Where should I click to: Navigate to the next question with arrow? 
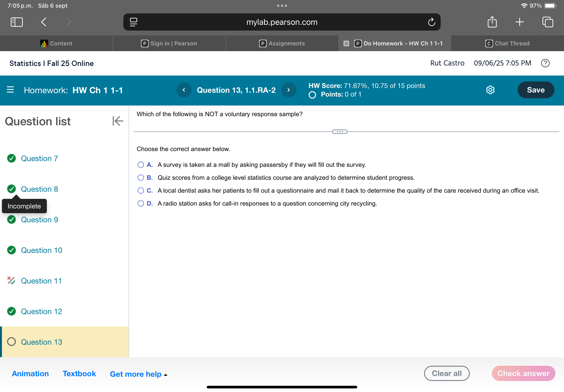(x=289, y=90)
